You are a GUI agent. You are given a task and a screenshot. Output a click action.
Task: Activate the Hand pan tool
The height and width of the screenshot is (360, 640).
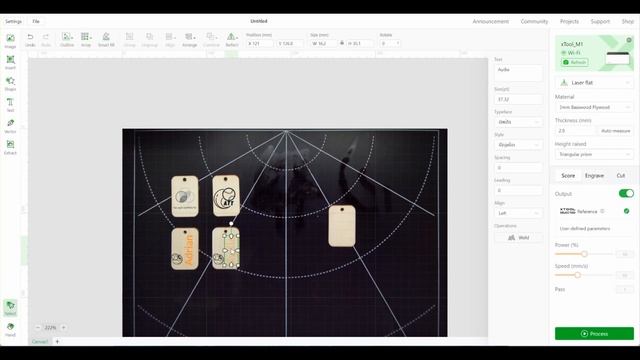pos(10,329)
